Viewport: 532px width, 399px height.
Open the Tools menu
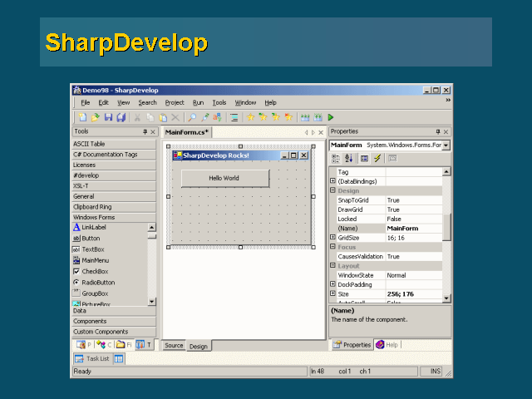point(219,102)
